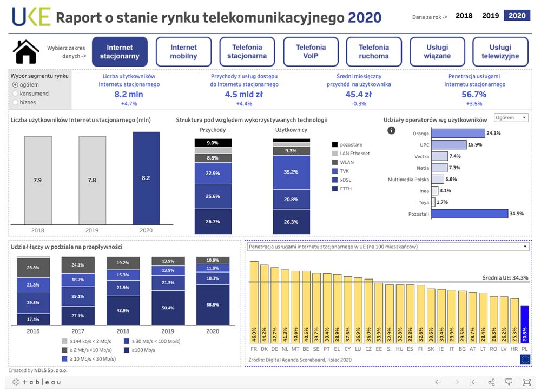The image size is (541, 392).
Task: Toggle the full screen icon
Action: [x=526, y=382]
